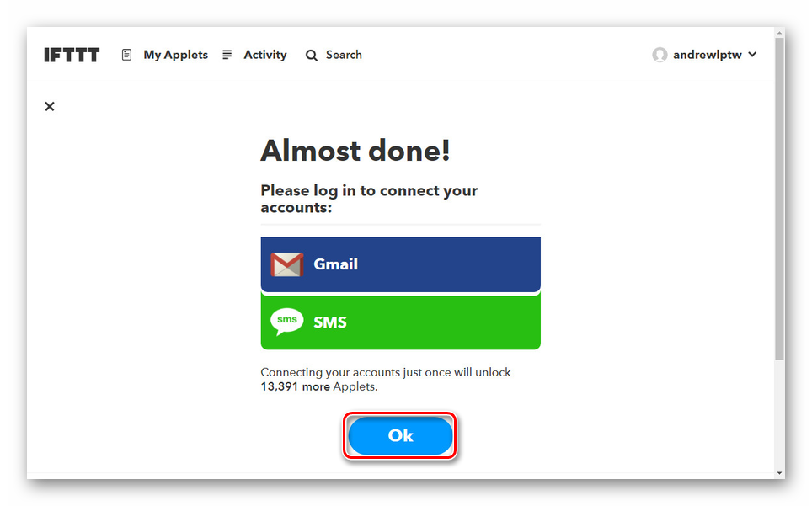Close the dialog with the X
The height and width of the screenshot is (506, 812).
[x=50, y=107]
